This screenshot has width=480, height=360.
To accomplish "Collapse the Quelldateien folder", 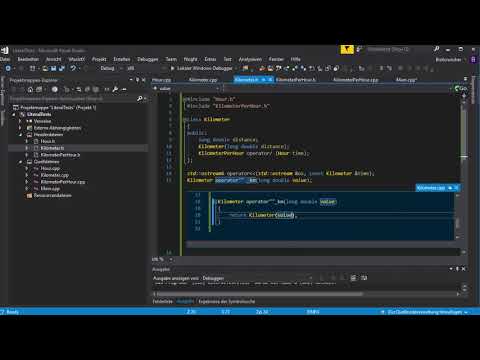I will (21, 162).
